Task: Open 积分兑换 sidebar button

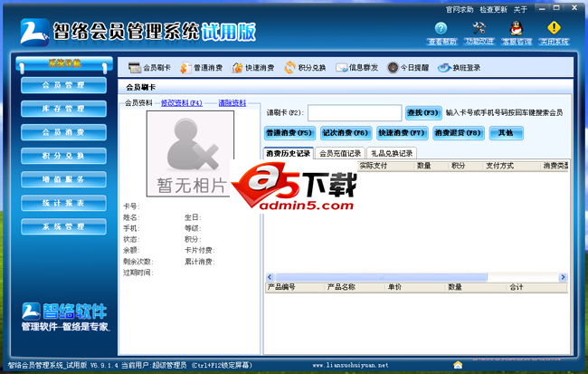Action: coord(63,156)
